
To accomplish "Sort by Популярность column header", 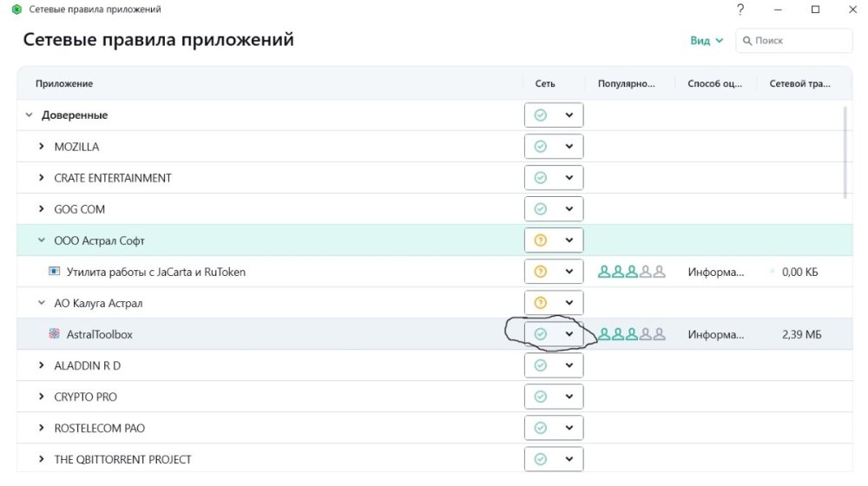I will (626, 83).
